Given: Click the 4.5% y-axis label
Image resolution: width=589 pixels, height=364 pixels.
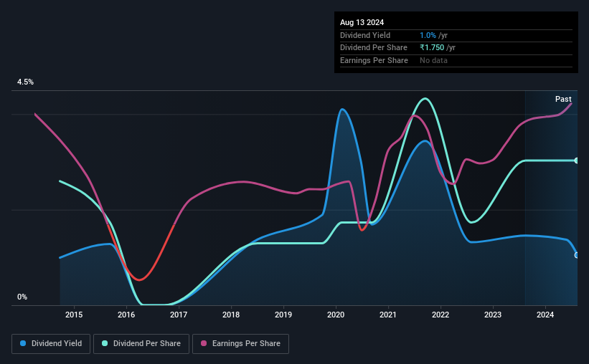Looking at the screenshot, I should tap(26, 82).
